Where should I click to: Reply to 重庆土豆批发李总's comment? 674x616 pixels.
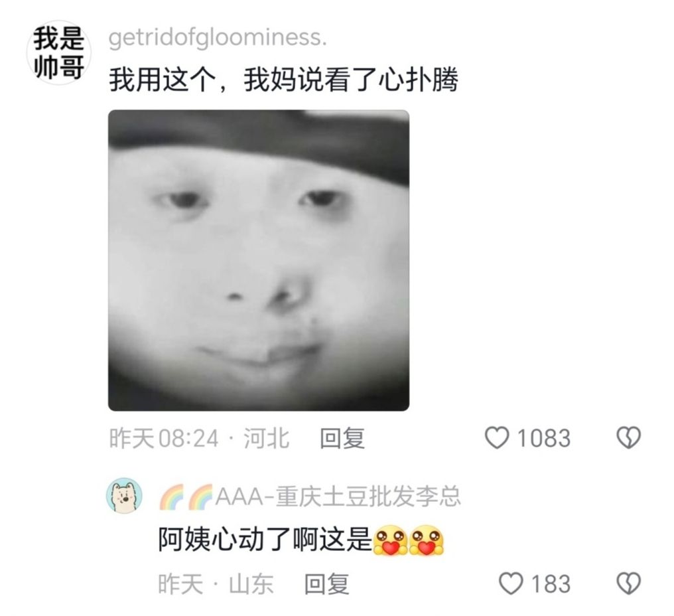[326, 584]
